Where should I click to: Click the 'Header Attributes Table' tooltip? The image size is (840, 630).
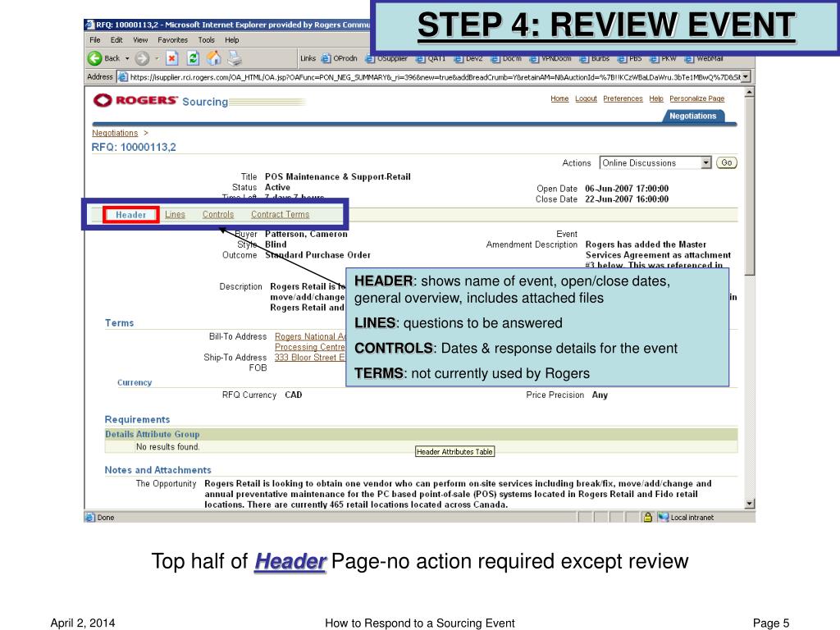pos(454,452)
